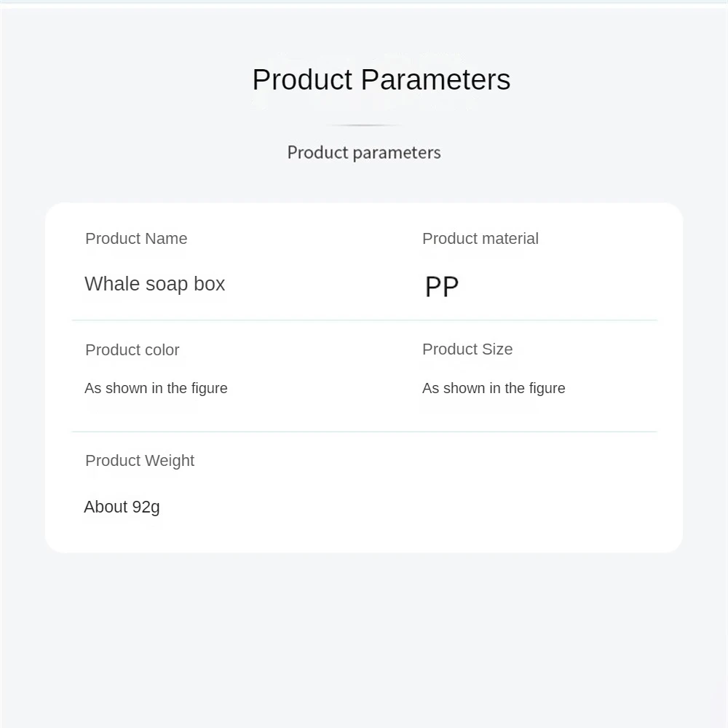
Task: Click the "Whale soap box" value
Action: (x=154, y=284)
